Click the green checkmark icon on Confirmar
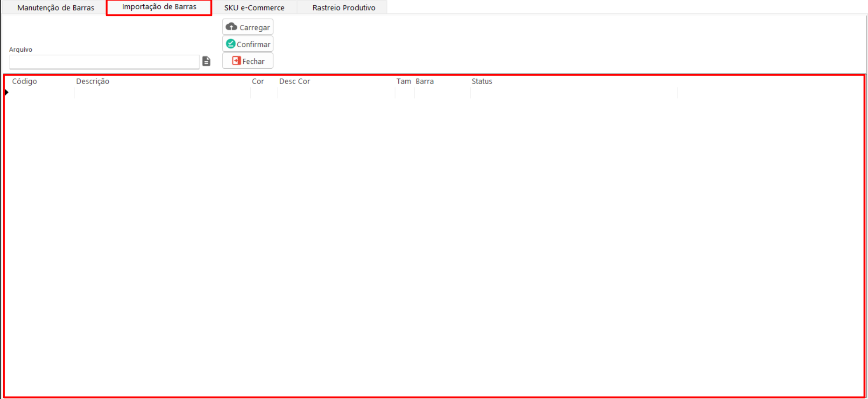Image resolution: width=868 pixels, height=399 pixels. pos(231,44)
